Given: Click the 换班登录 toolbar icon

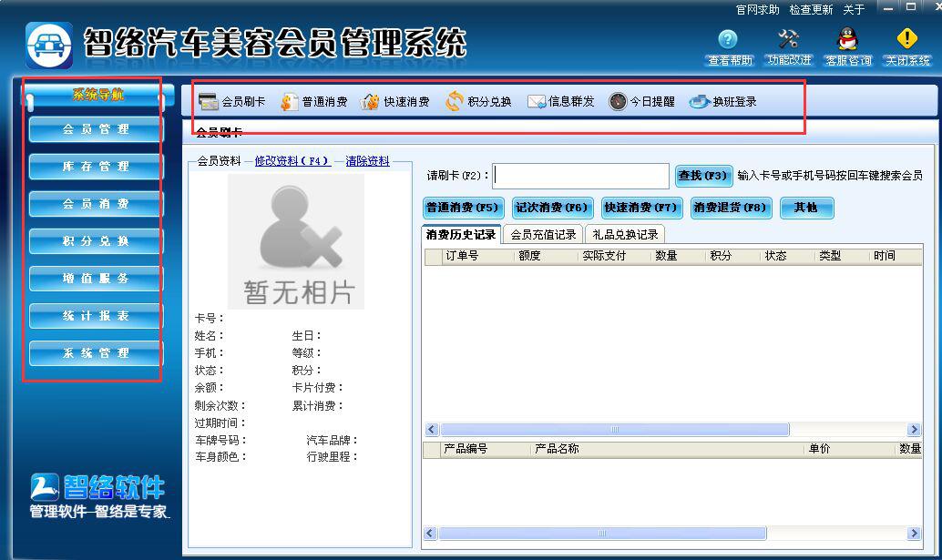Looking at the screenshot, I should click(x=700, y=101).
